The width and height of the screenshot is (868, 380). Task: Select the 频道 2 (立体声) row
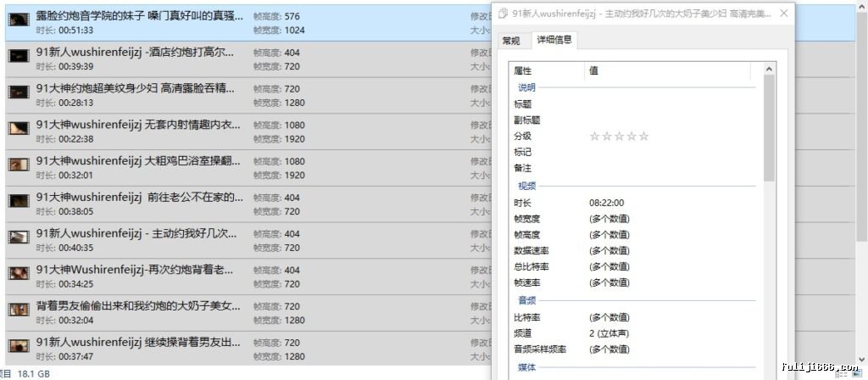pos(634,333)
